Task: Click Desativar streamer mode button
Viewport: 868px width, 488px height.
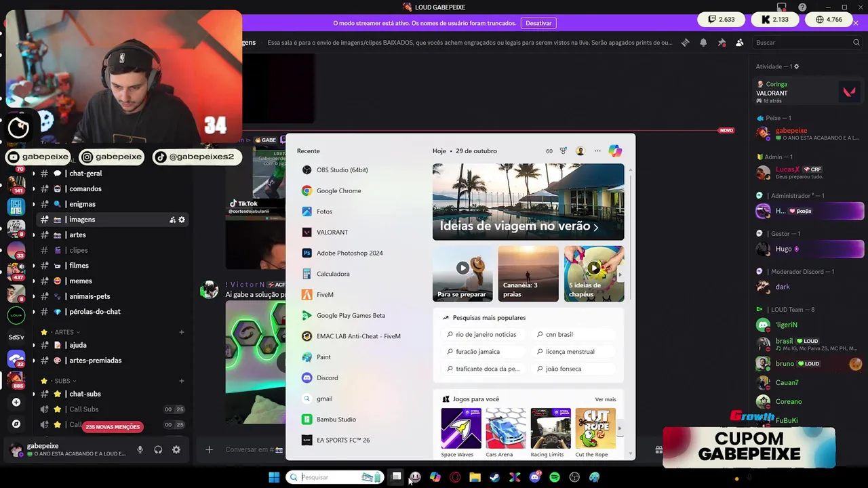Action: click(538, 23)
